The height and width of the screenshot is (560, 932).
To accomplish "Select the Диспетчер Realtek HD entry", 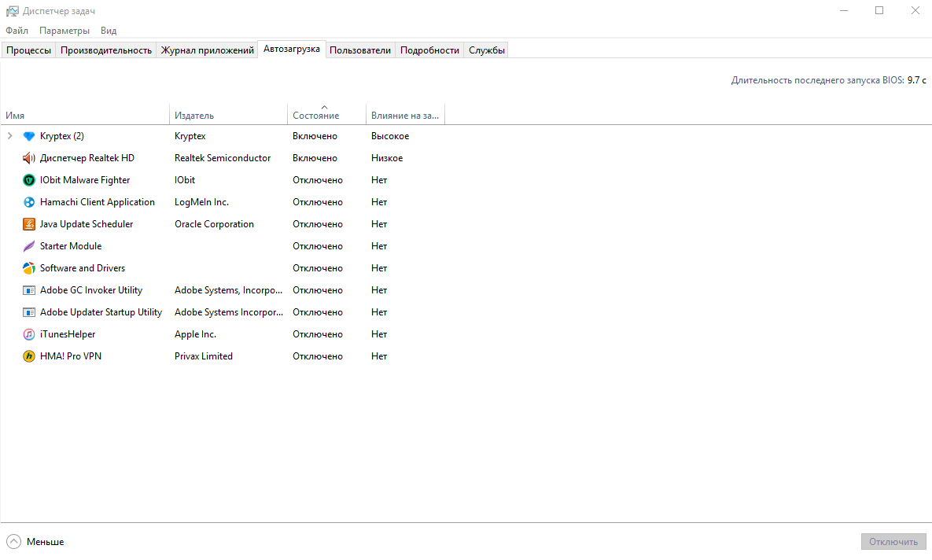I will click(x=87, y=158).
